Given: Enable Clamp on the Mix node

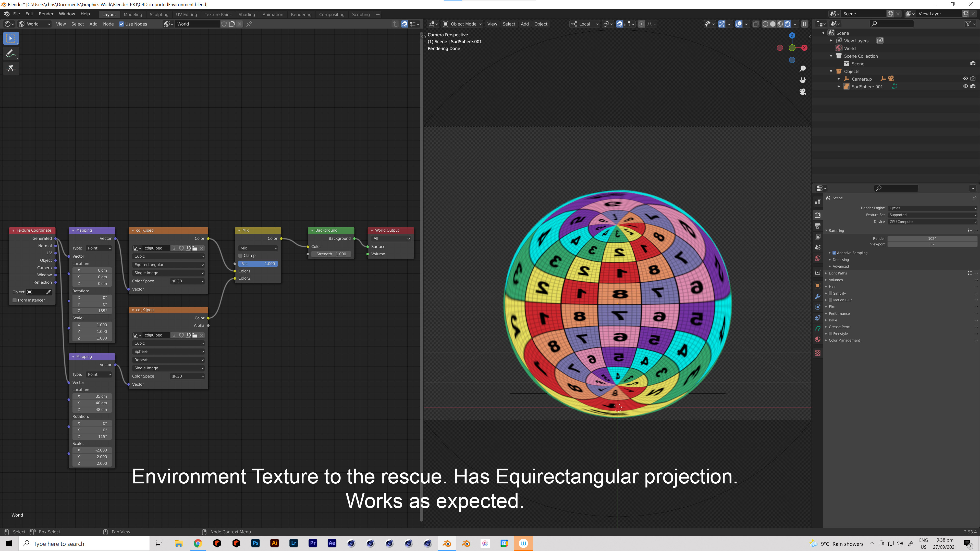Looking at the screenshot, I should 240,256.
